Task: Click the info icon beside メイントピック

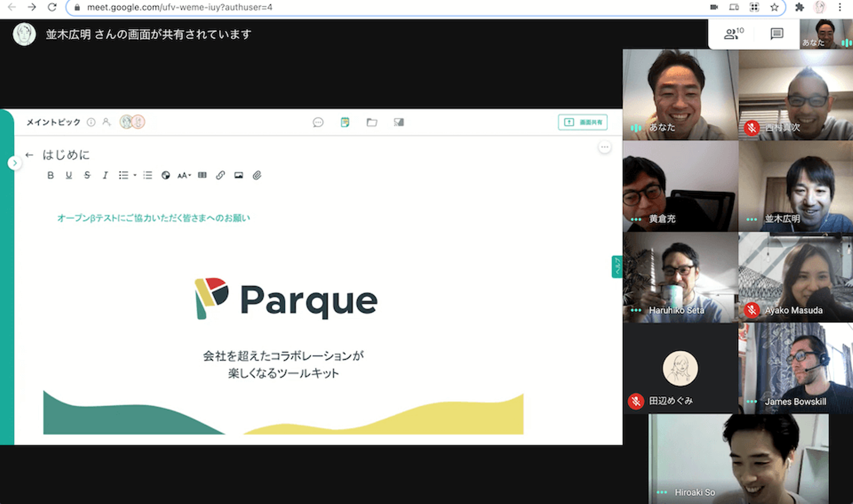Action: tap(91, 122)
